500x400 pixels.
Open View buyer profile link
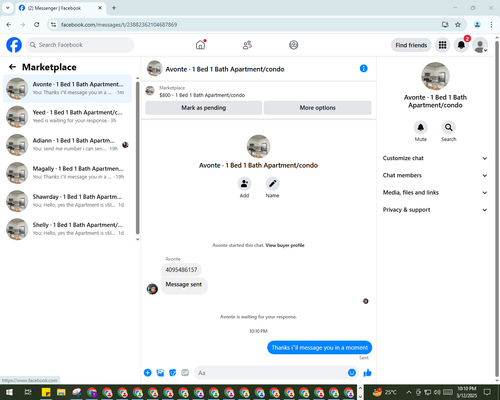click(x=285, y=245)
